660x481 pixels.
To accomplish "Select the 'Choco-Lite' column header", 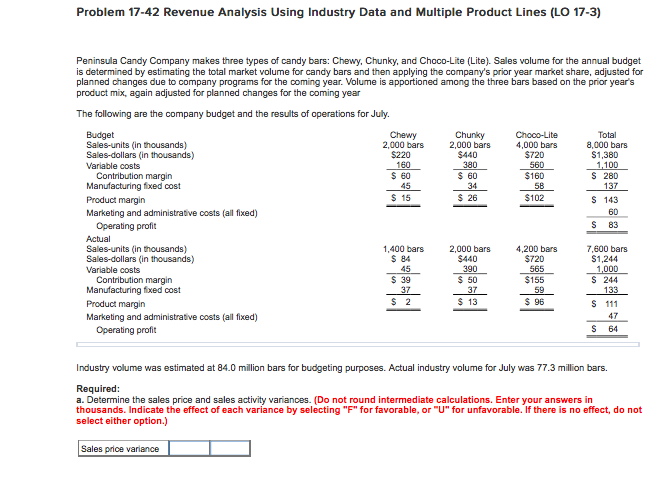I will click(x=536, y=135).
